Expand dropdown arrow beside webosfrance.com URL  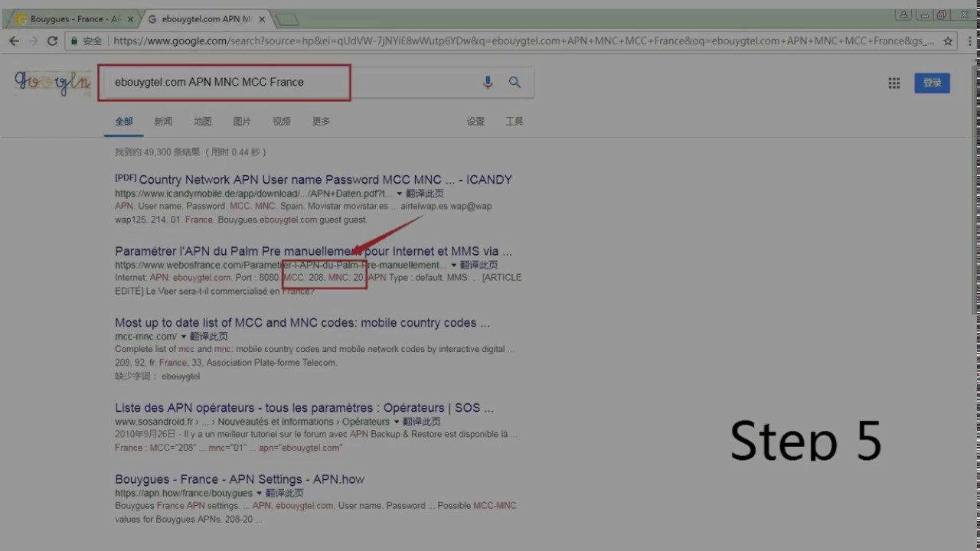point(454,265)
